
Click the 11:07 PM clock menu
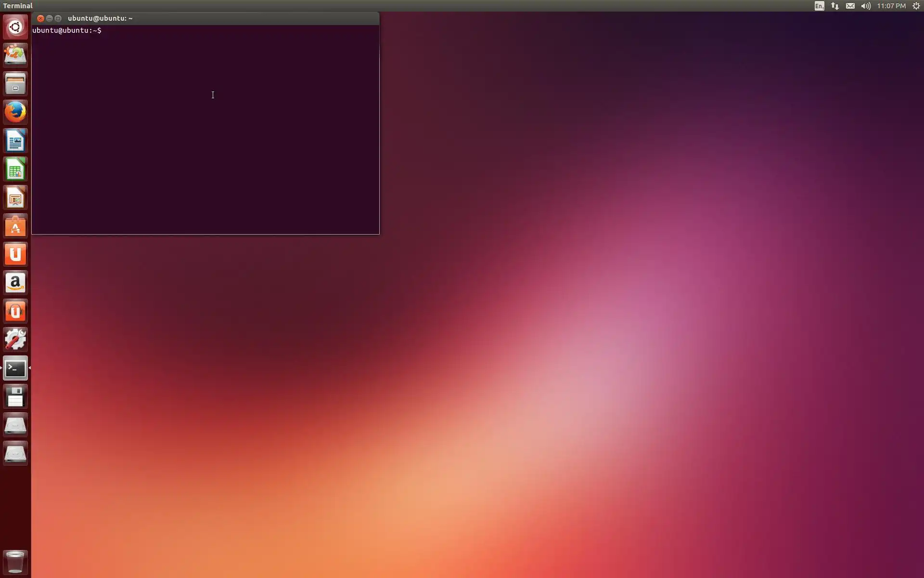point(891,6)
